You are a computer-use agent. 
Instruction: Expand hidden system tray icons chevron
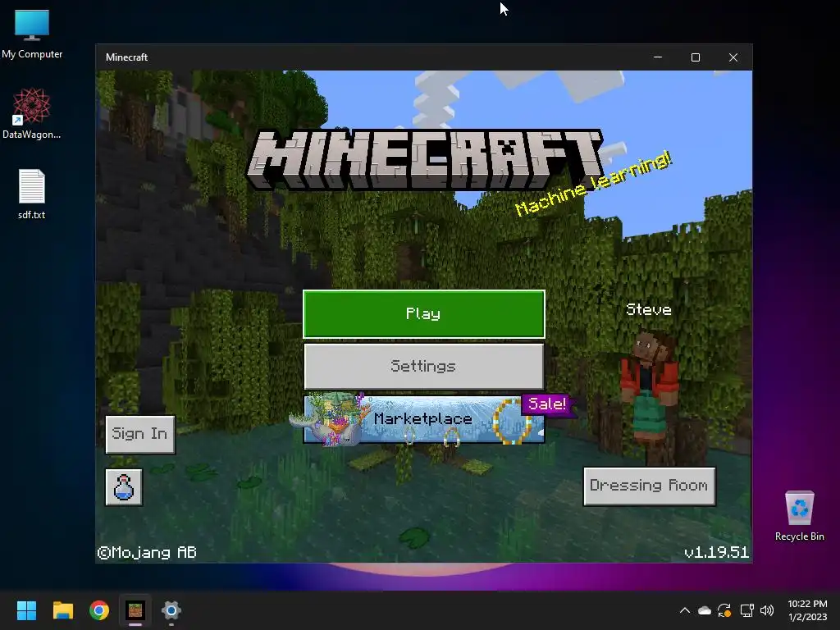coord(685,610)
